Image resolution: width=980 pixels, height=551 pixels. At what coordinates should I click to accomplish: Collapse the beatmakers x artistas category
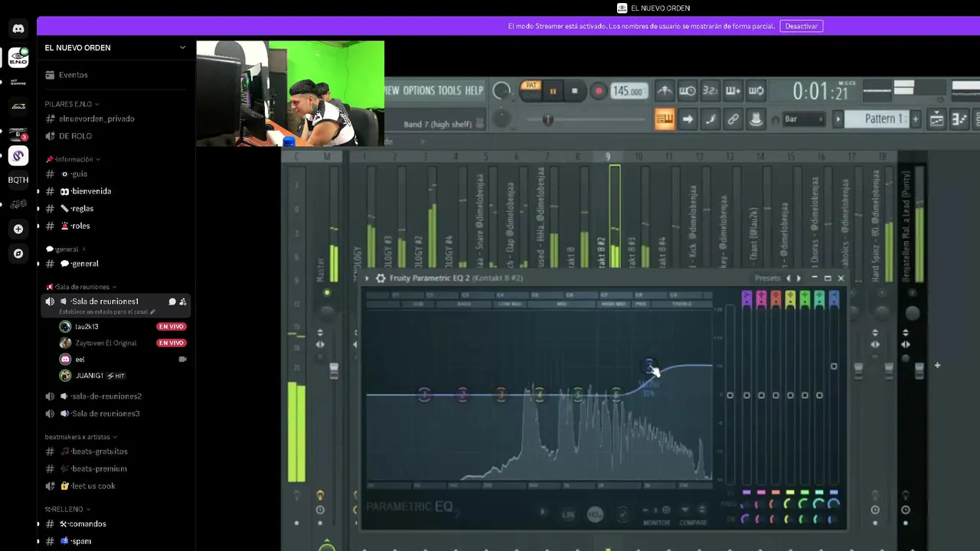pyautogui.click(x=81, y=437)
